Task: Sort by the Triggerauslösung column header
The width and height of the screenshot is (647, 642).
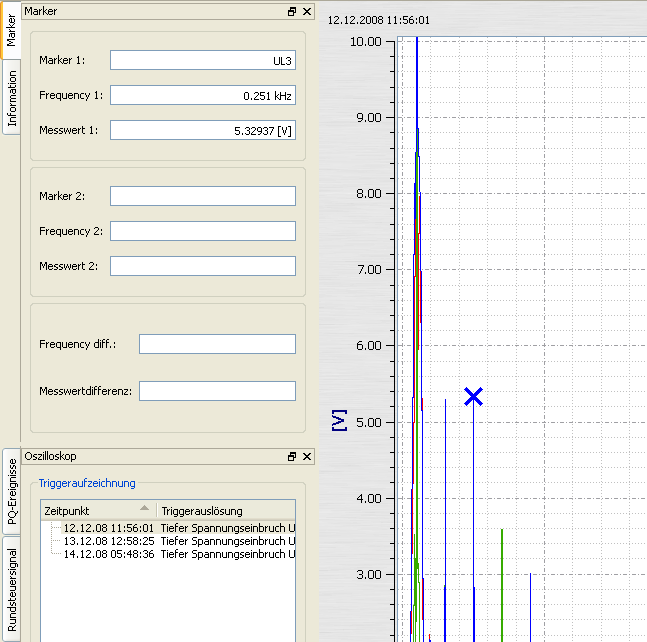Action: [226, 511]
